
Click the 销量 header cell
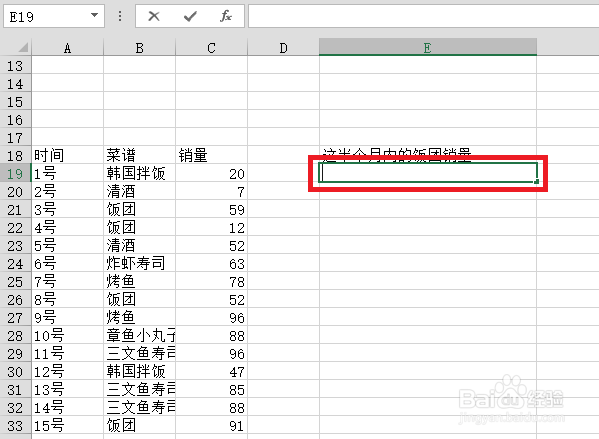point(211,156)
